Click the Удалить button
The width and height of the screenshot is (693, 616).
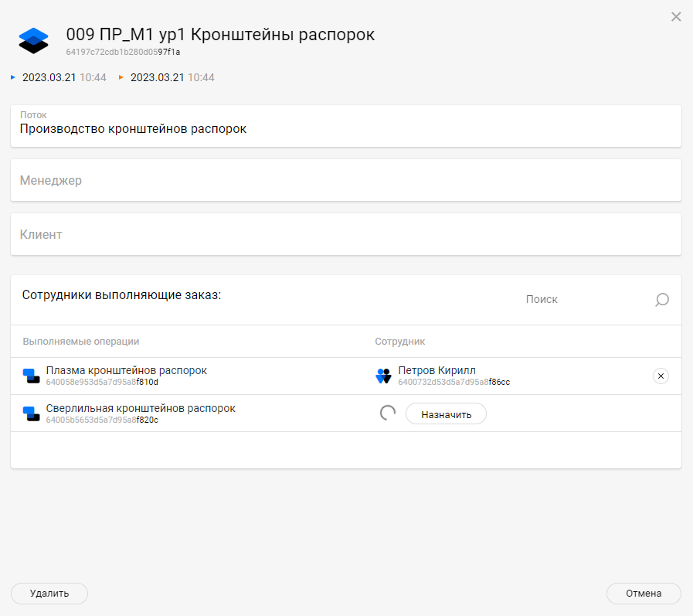coord(49,594)
